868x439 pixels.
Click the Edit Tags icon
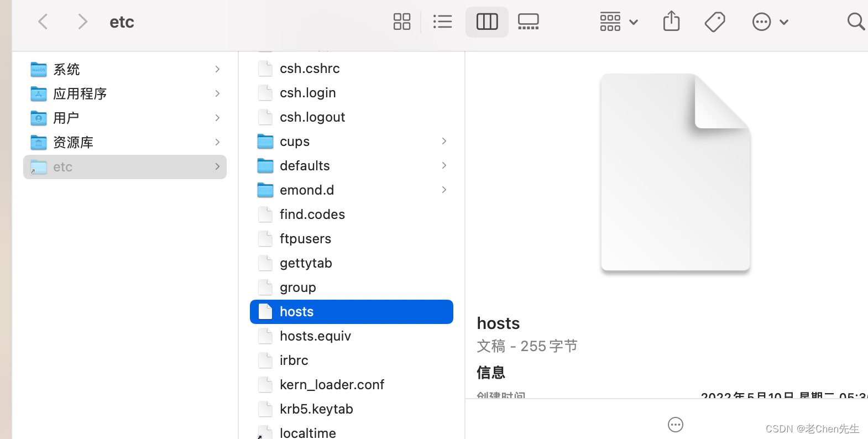pyautogui.click(x=715, y=22)
